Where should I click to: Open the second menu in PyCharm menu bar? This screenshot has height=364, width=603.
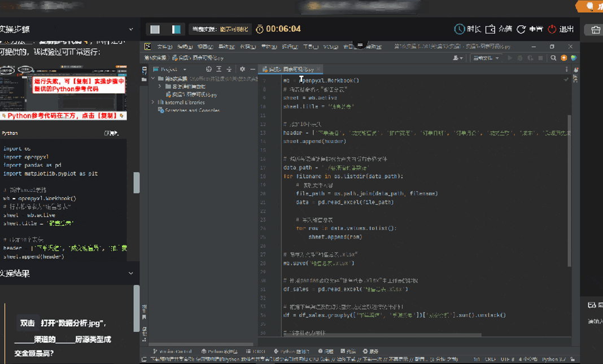185,46
